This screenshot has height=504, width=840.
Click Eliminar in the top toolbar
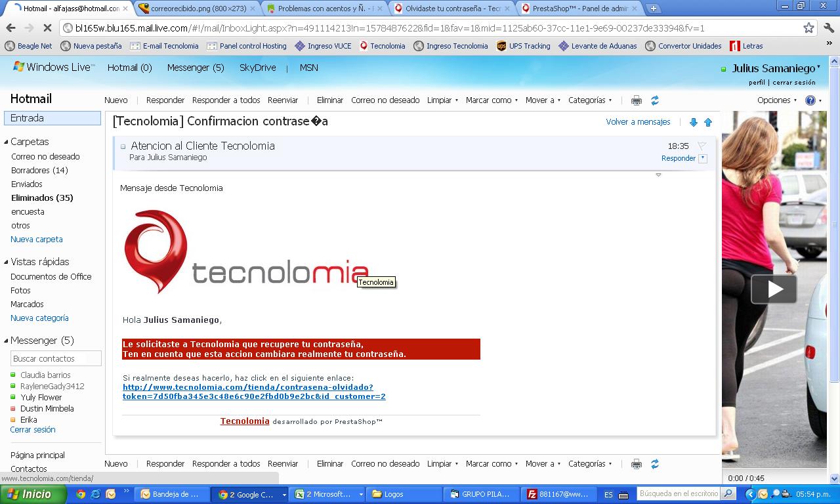330,100
